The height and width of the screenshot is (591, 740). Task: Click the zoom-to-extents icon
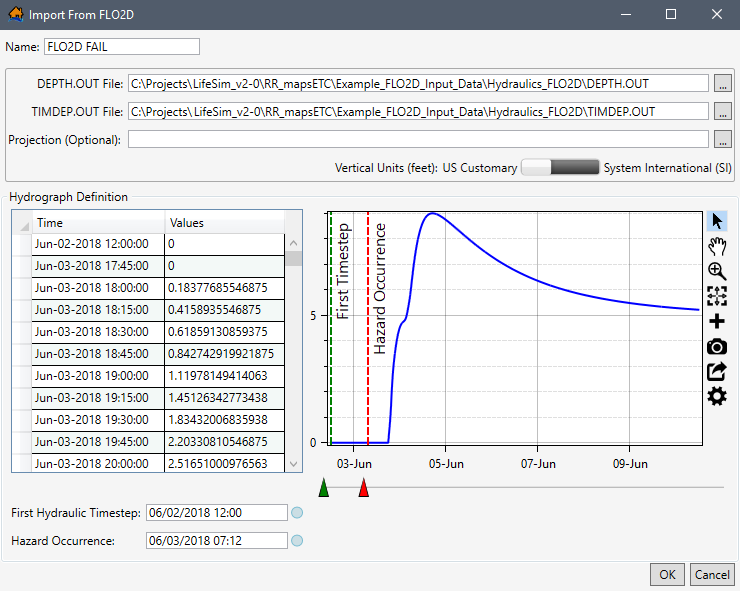click(717, 296)
